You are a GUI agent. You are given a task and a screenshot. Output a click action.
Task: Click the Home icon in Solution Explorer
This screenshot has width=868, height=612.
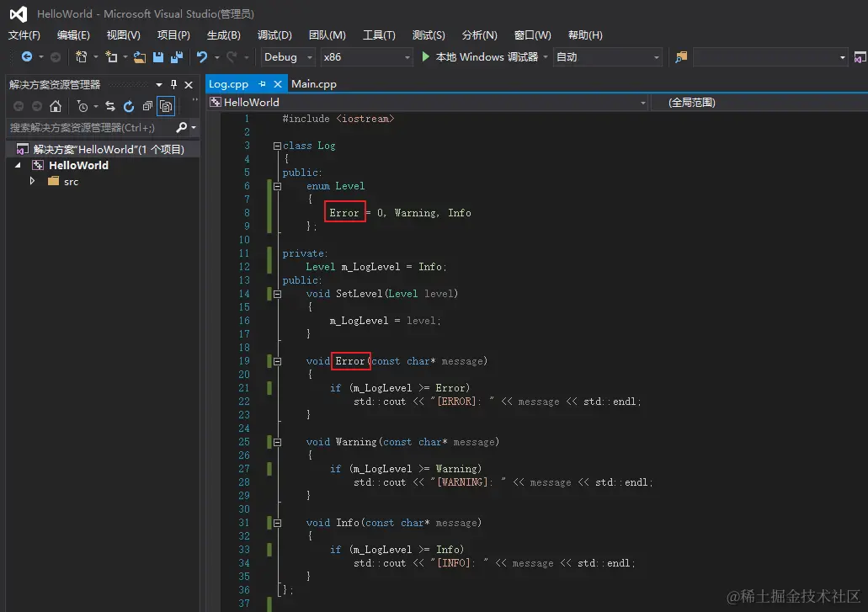click(56, 106)
